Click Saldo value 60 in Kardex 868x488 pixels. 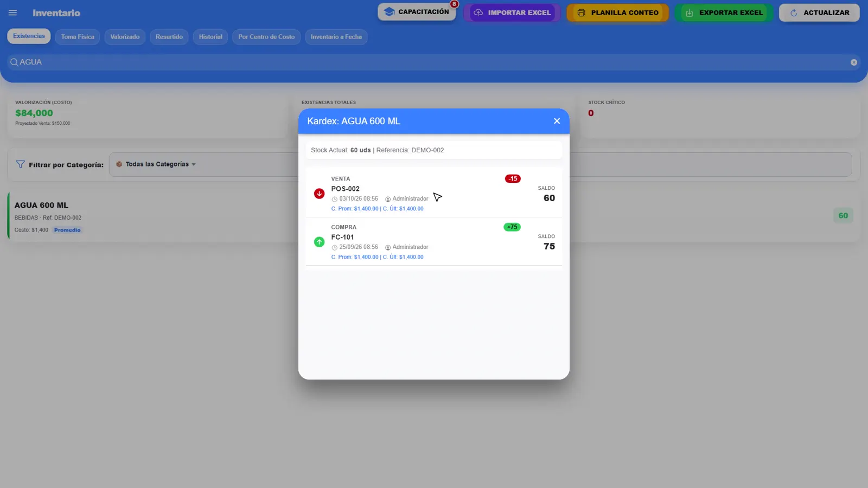click(x=549, y=198)
